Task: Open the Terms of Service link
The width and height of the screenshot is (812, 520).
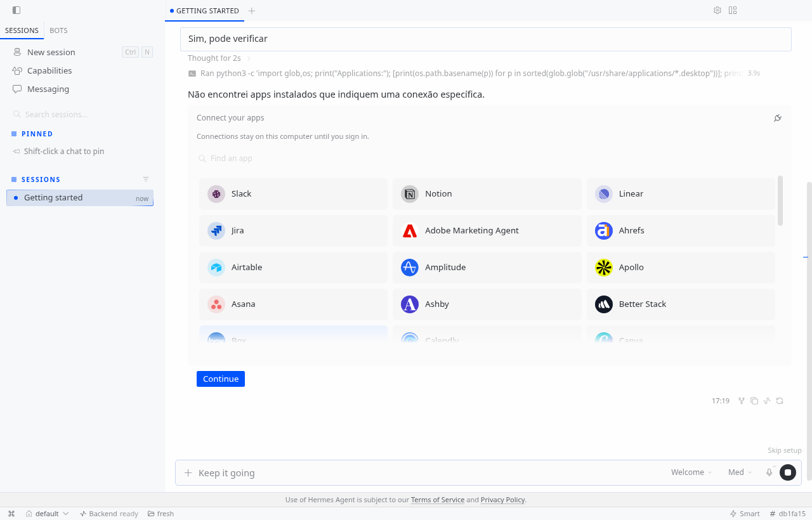Action: [438, 500]
